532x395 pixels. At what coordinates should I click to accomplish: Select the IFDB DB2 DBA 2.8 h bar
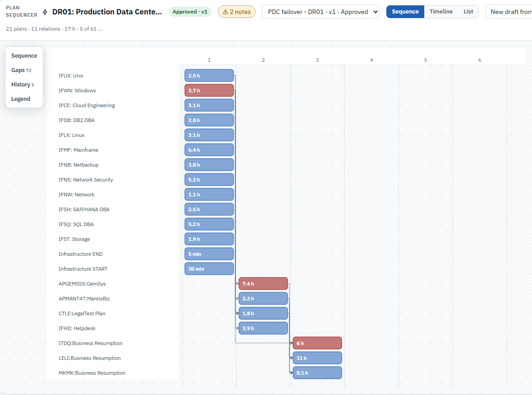(209, 120)
